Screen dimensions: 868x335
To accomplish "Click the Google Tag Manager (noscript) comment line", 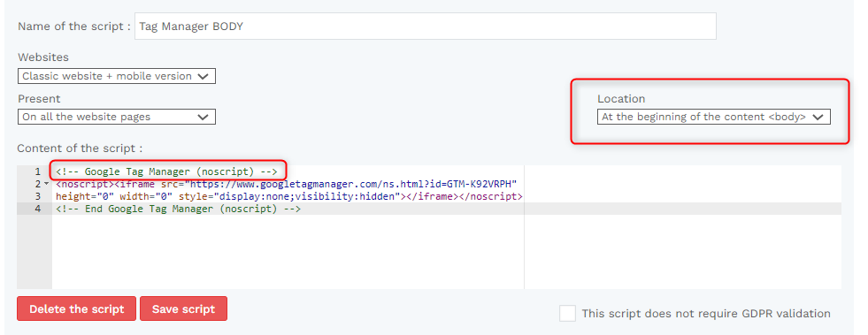I will coord(166,171).
